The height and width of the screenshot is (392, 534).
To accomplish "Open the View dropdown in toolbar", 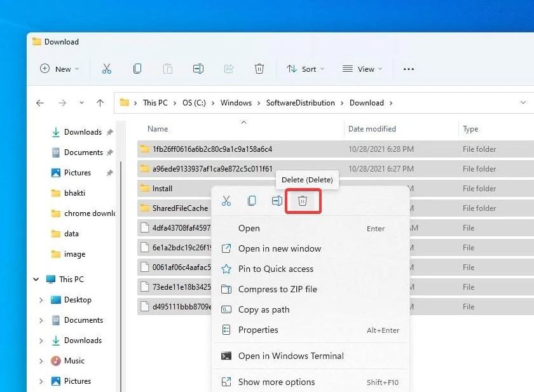I will click(362, 69).
